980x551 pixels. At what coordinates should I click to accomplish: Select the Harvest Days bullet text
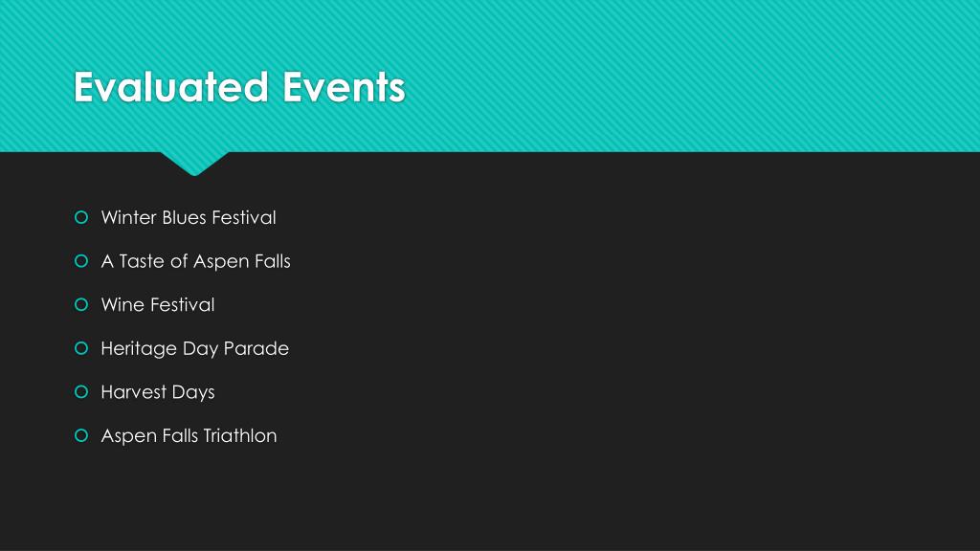tap(158, 392)
